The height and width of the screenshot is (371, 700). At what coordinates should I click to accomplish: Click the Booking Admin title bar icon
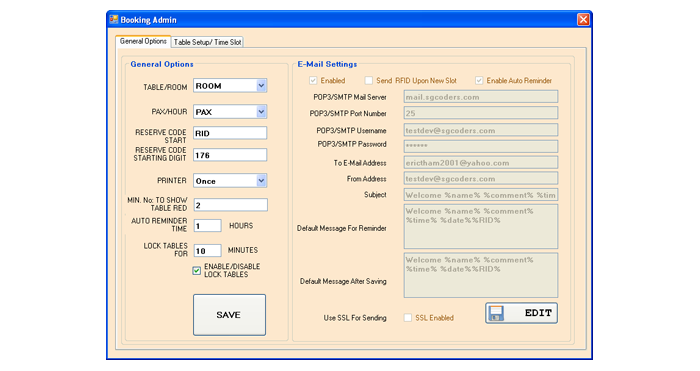pos(114,20)
